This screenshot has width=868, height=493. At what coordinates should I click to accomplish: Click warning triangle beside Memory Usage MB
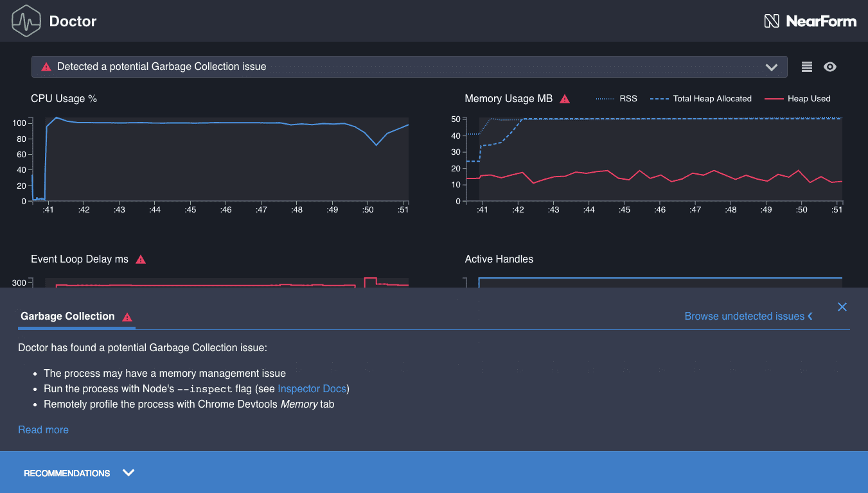pos(565,99)
